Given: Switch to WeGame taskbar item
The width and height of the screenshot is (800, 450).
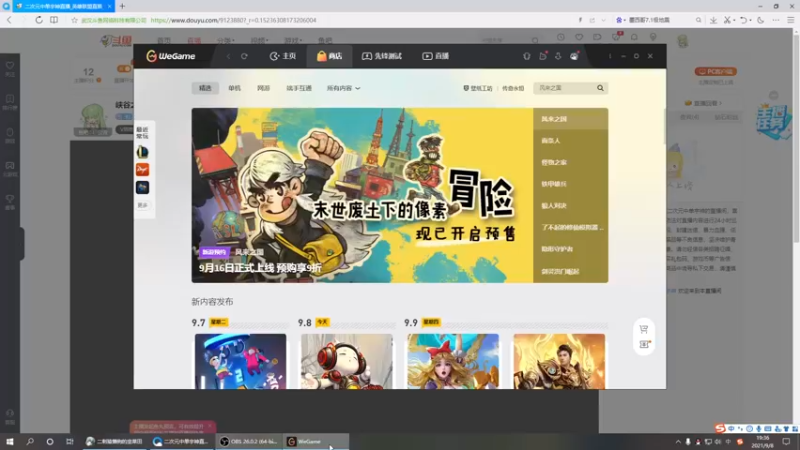Looking at the screenshot, I should (x=316, y=441).
